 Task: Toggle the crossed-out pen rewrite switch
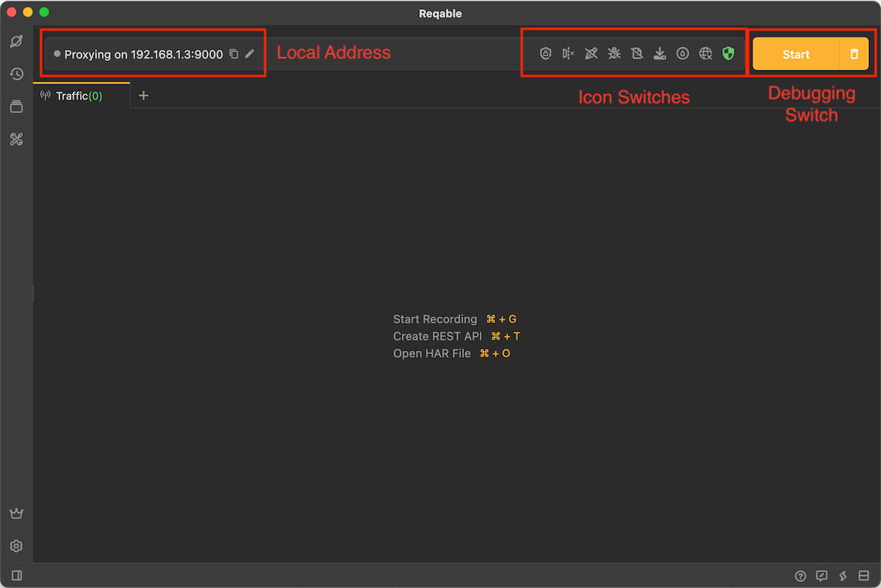(x=591, y=53)
